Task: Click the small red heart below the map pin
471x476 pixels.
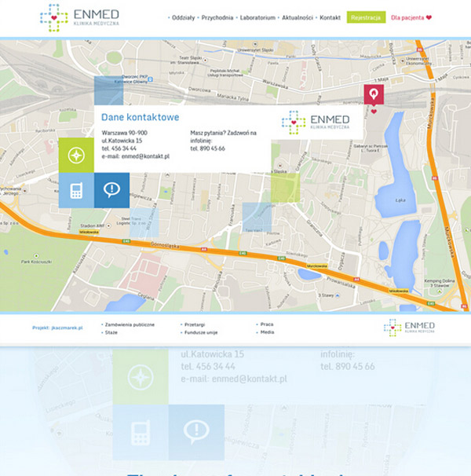Action: coord(374,112)
